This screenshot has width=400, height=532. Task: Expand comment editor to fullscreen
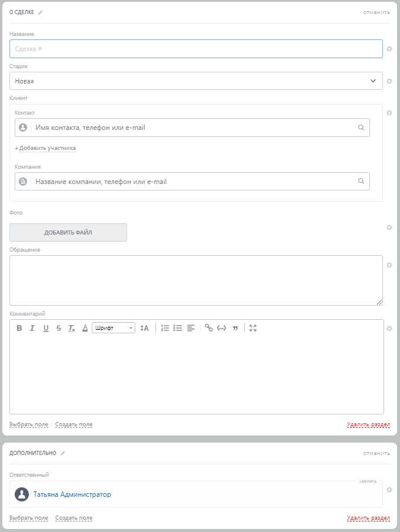(253, 328)
